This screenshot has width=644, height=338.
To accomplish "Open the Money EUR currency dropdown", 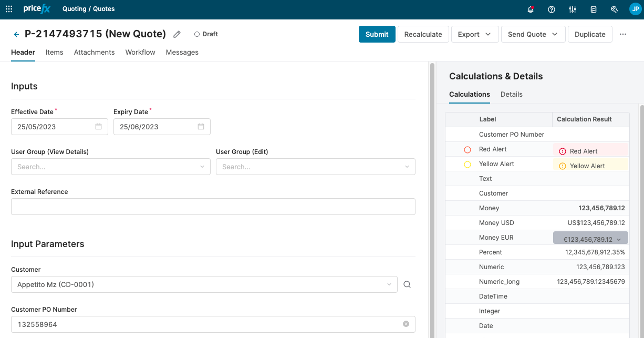I will (619, 239).
